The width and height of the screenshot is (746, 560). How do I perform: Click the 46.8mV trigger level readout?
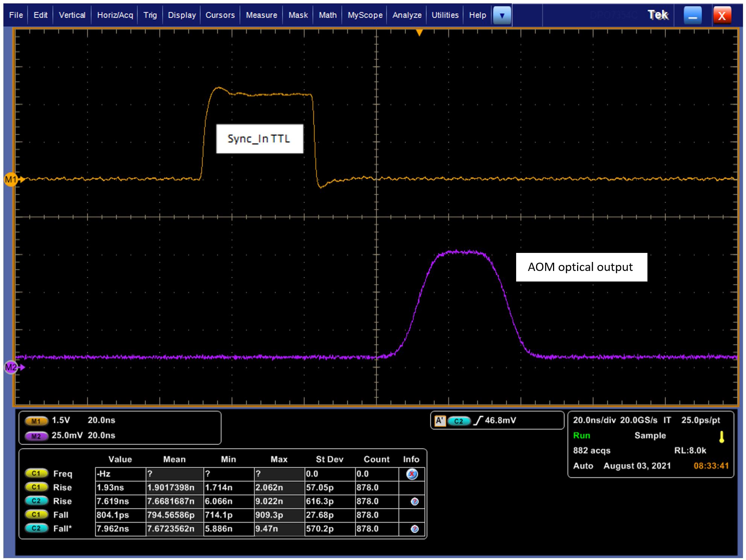coord(500,420)
